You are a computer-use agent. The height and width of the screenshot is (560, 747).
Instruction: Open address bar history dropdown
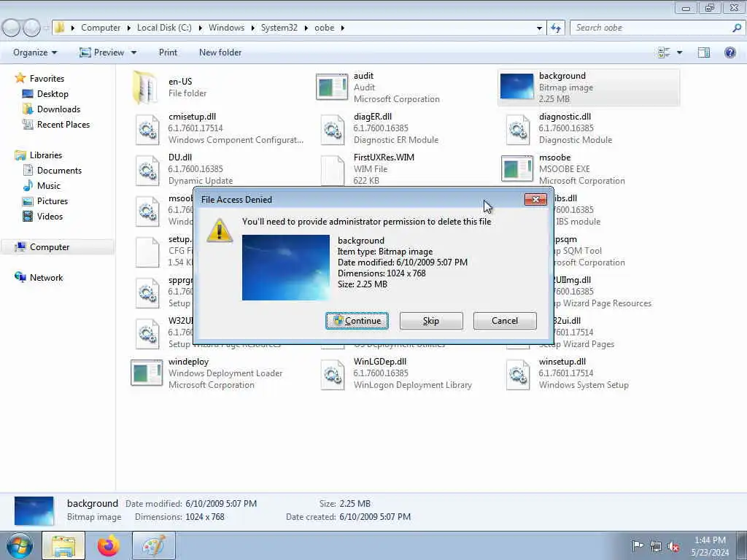coord(539,28)
